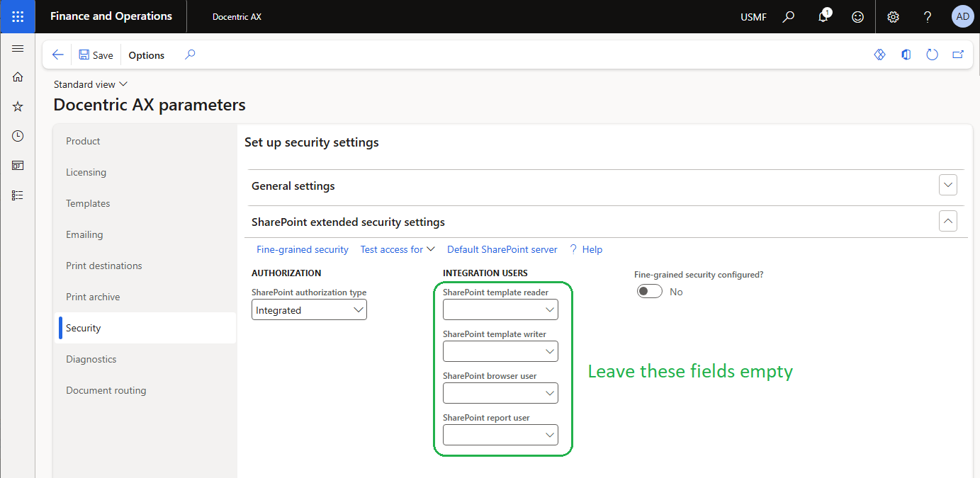Open the Standard view selector
The width and height of the screenshot is (980, 478).
[x=91, y=84]
